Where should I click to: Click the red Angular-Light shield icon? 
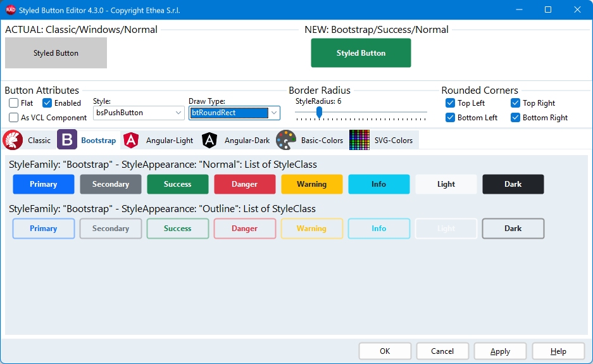pos(131,140)
